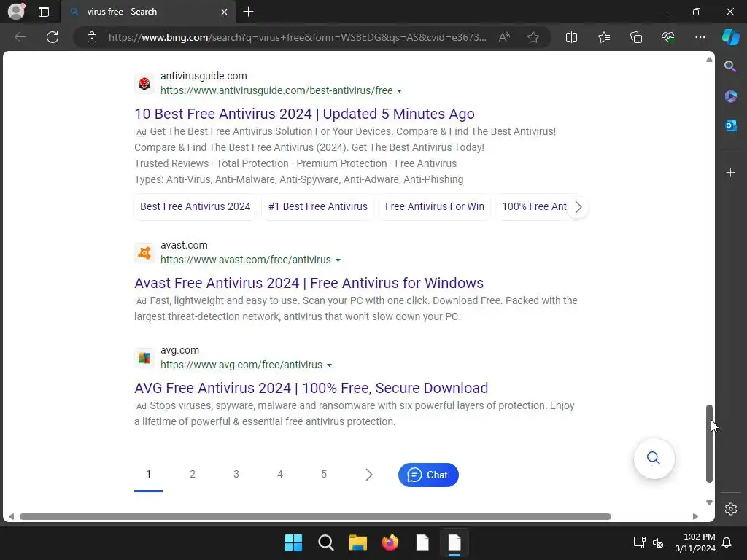Click horizontal scrollbar right arrow

(695, 517)
